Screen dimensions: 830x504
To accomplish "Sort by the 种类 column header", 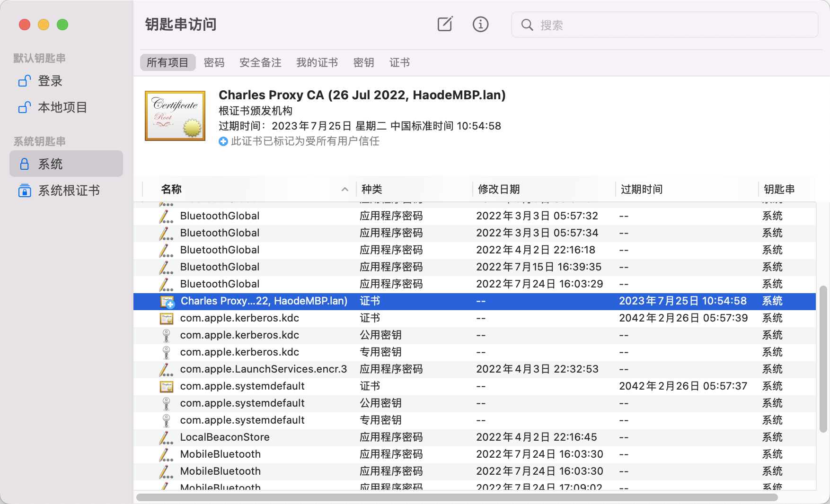I will click(x=372, y=189).
